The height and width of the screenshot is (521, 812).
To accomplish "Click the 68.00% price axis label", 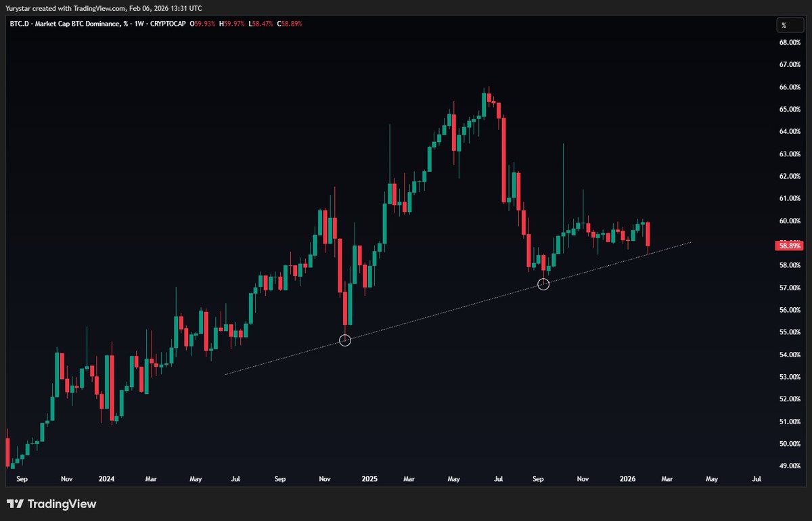I will point(790,42).
